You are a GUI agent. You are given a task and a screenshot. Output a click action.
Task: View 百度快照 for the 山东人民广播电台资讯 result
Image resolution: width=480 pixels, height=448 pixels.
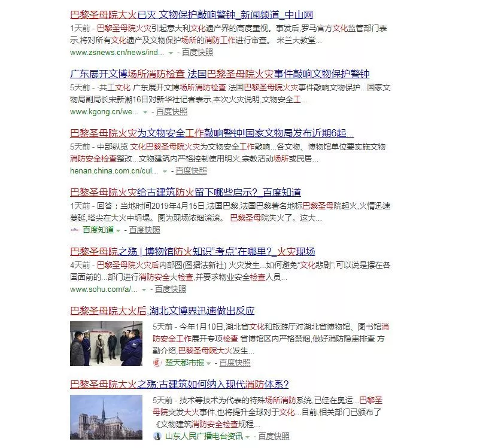coord(274,436)
